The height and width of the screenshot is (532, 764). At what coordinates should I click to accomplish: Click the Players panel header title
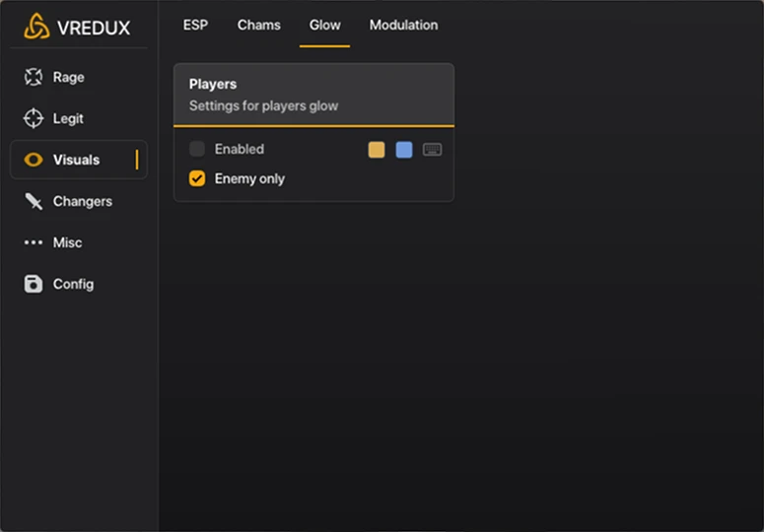click(212, 85)
